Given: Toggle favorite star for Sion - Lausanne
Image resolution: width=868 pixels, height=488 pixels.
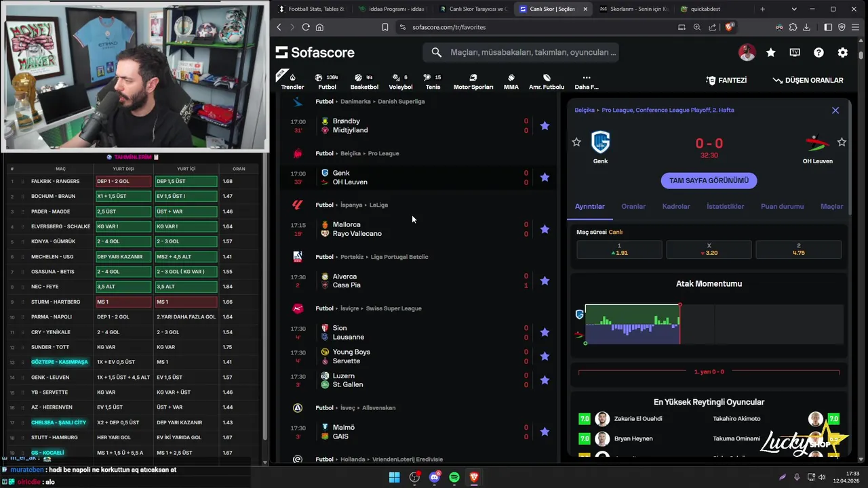Looking at the screenshot, I should 545,332.
